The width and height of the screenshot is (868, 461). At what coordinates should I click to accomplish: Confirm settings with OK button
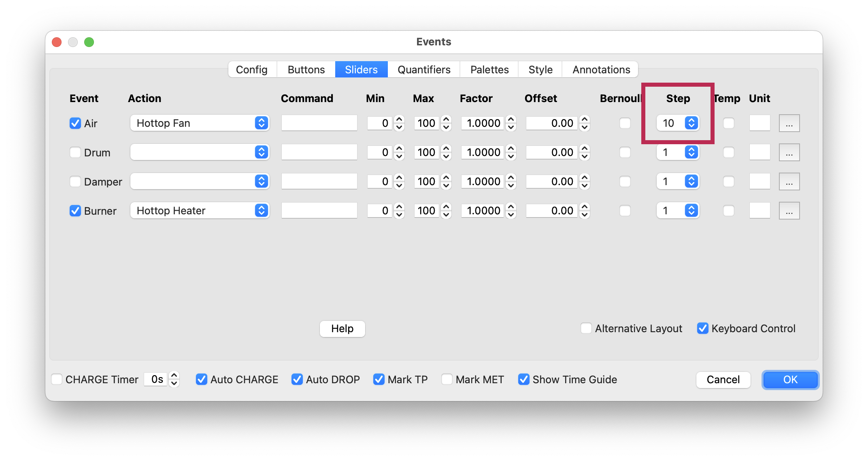[x=790, y=380]
